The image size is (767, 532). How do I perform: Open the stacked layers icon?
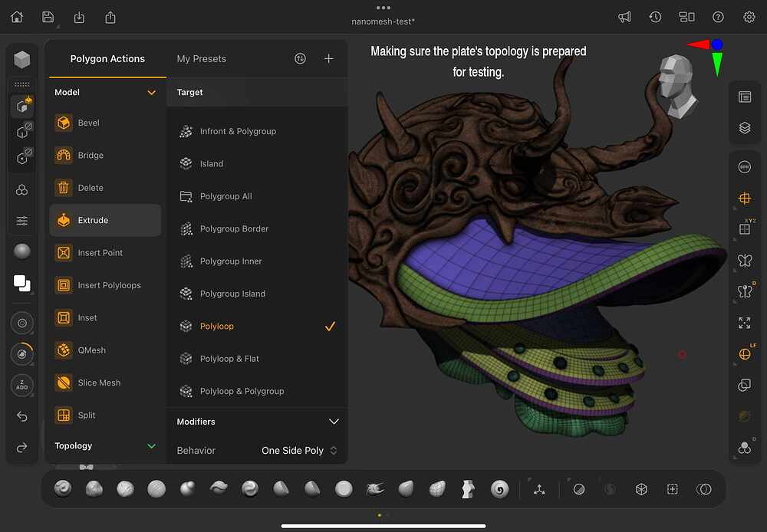[745, 128]
